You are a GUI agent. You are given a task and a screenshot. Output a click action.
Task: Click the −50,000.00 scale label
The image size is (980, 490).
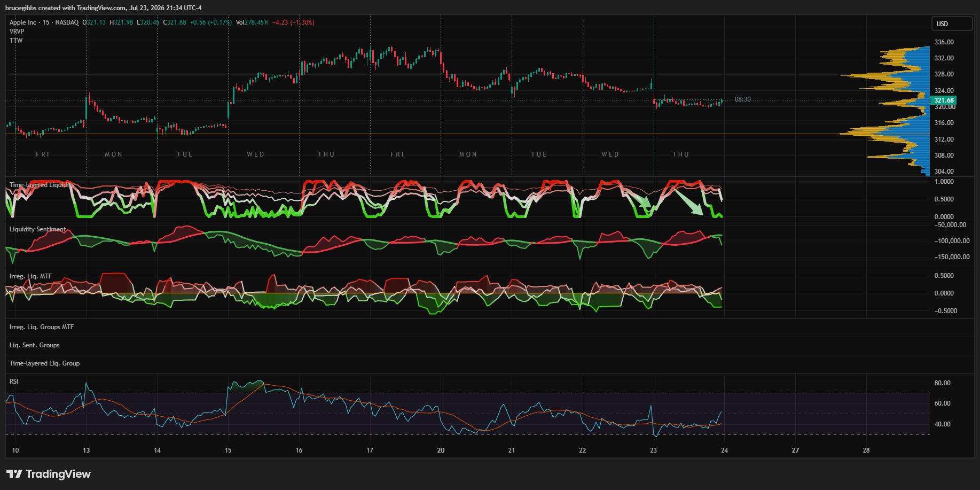click(951, 225)
